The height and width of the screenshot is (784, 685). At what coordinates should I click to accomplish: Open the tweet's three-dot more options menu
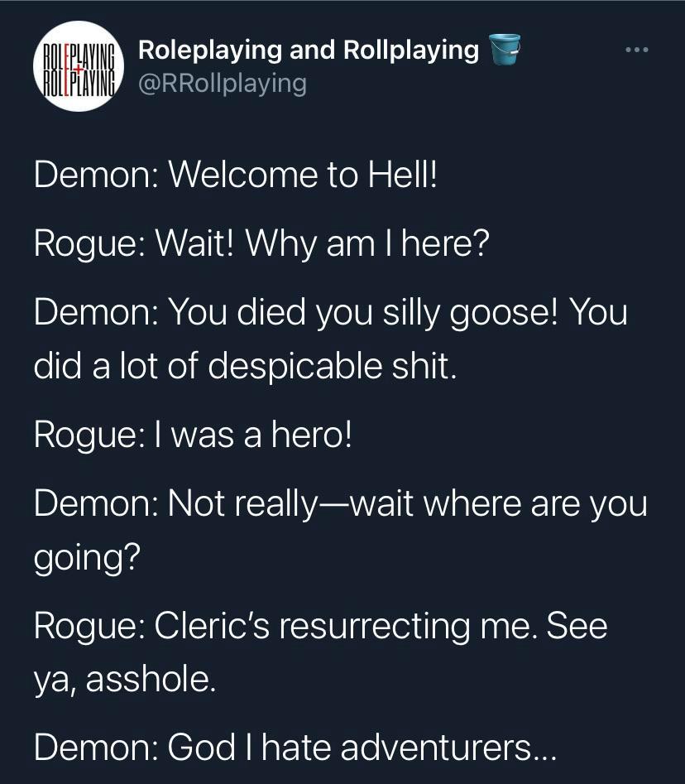pyautogui.click(x=637, y=51)
